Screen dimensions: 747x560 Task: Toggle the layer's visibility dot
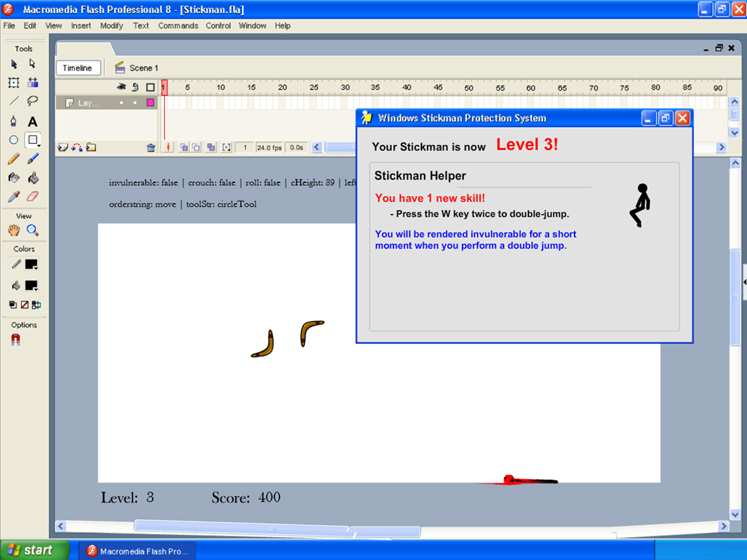coord(121,103)
